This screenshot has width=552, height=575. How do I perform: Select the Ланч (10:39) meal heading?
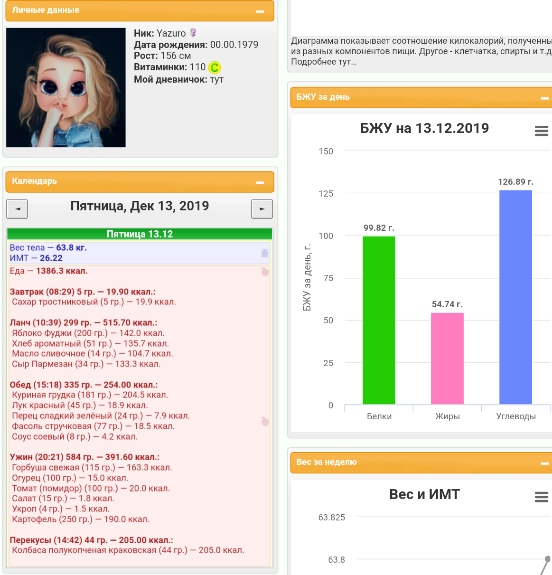[83, 323]
